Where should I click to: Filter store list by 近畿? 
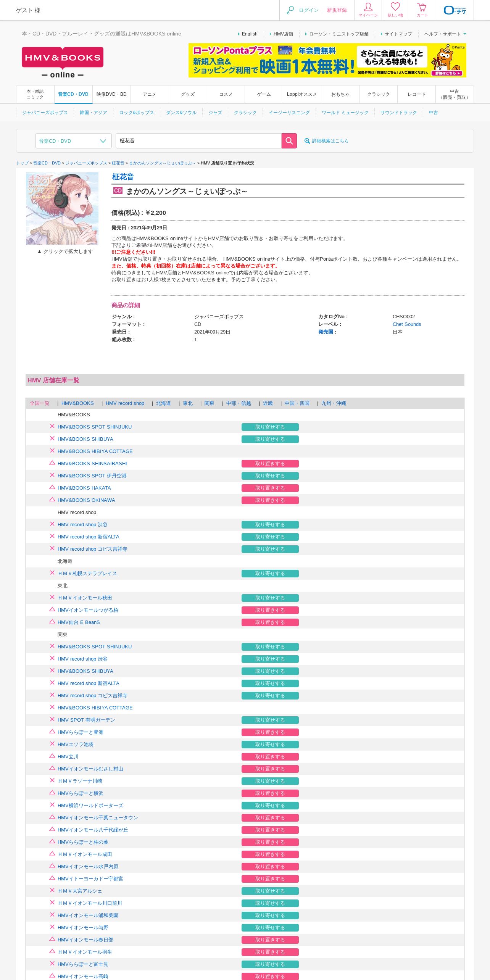[268, 403]
